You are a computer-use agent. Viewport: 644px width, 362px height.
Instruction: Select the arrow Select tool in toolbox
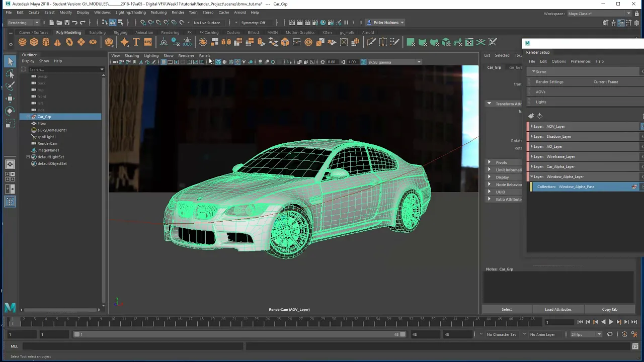point(10,61)
